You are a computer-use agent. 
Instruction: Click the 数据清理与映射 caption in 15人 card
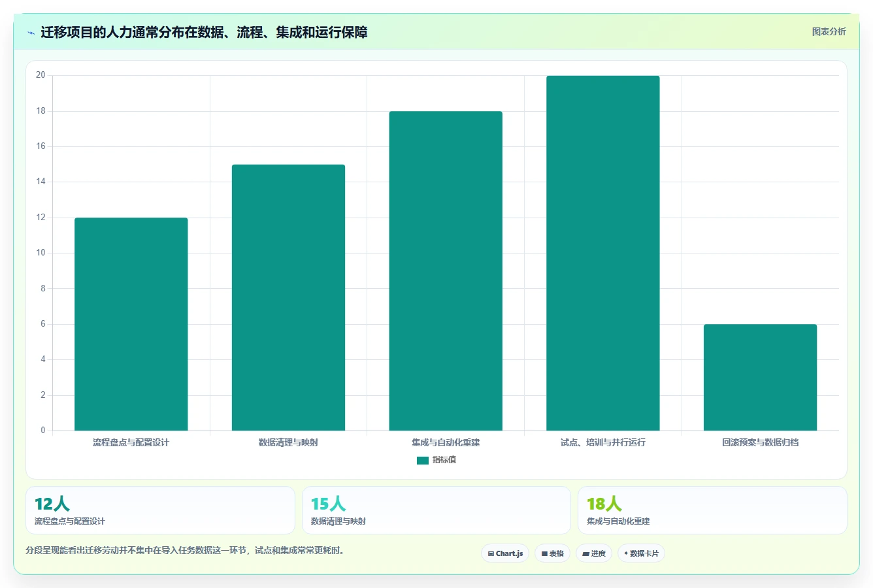pyautogui.click(x=338, y=521)
